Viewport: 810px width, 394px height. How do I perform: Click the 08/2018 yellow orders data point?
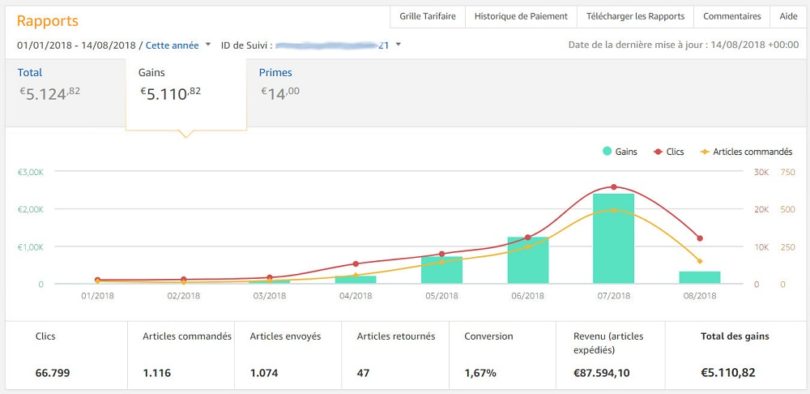click(700, 261)
